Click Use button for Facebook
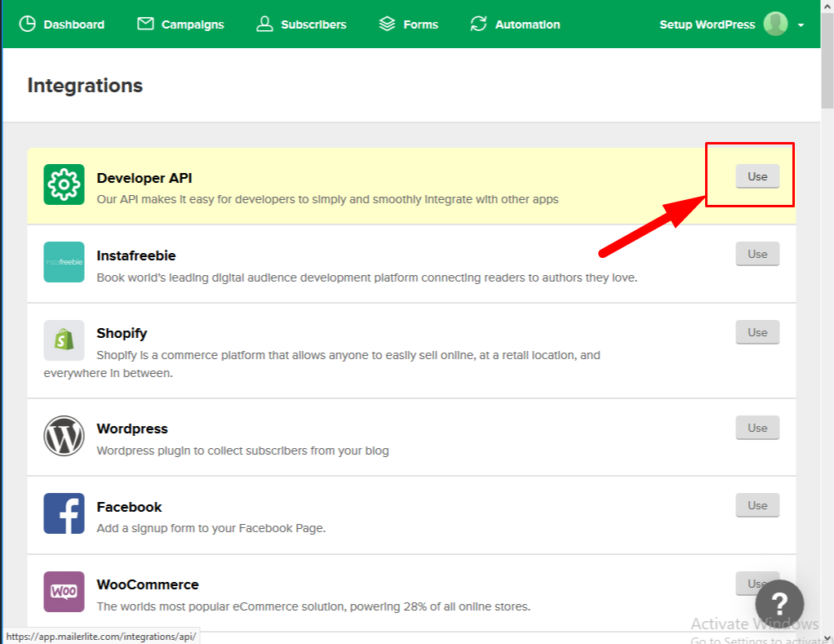The height and width of the screenshot is (644, 834). [757, 506]
